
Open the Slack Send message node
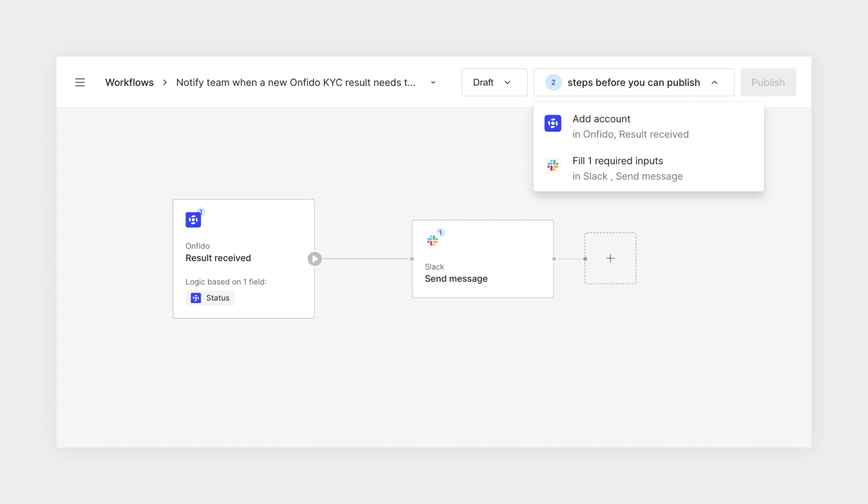point(483,259)
